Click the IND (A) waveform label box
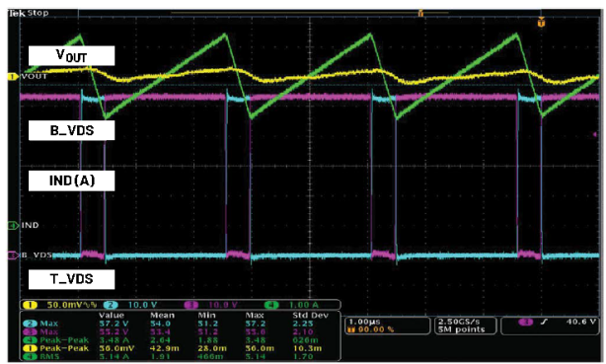Screen dimensions: 606x364 (71, 181)
